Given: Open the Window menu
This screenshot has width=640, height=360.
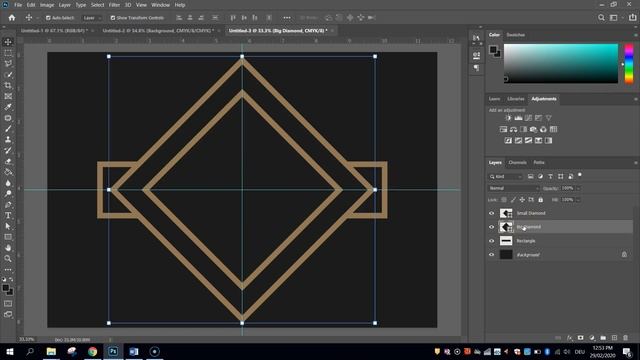Looking at the screenshot, I should point(160,5).
